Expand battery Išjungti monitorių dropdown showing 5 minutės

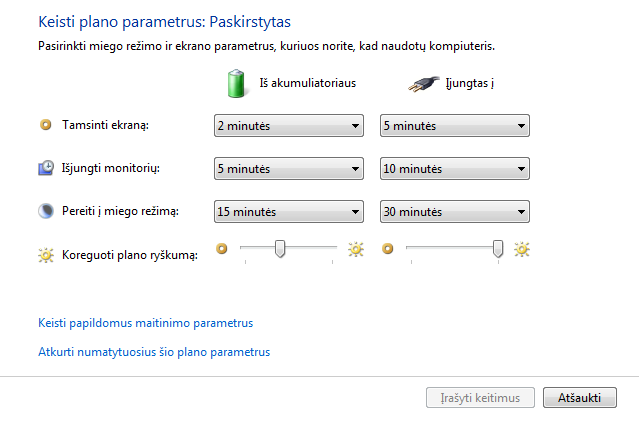[289, 169]
